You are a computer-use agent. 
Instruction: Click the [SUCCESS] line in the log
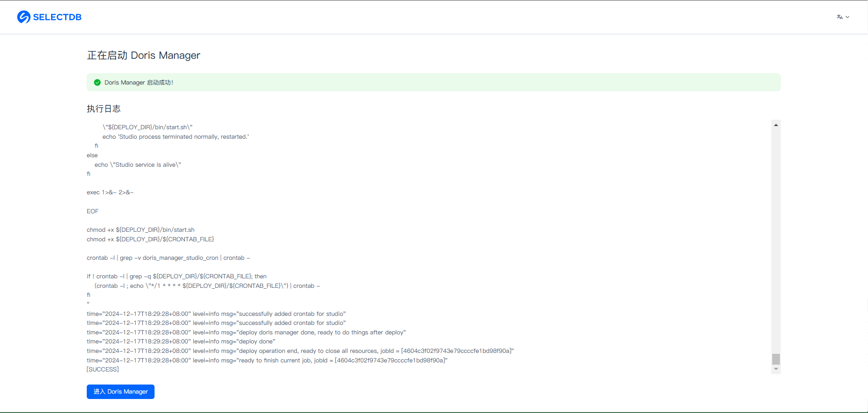(103, 370)
